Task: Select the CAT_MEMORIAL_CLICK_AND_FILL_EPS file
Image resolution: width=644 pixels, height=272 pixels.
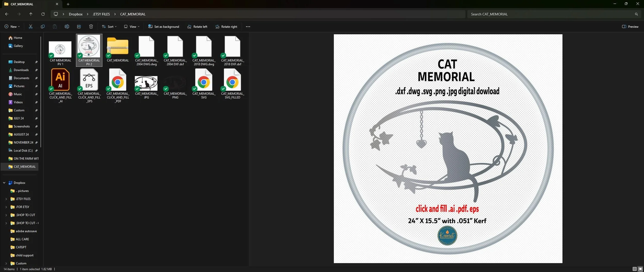Action: 89,86
